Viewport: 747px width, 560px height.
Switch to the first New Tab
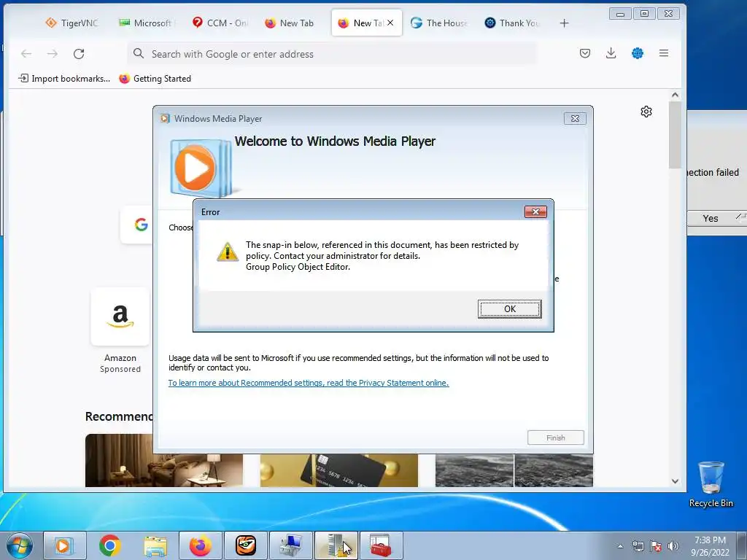[x=289, y=23]
